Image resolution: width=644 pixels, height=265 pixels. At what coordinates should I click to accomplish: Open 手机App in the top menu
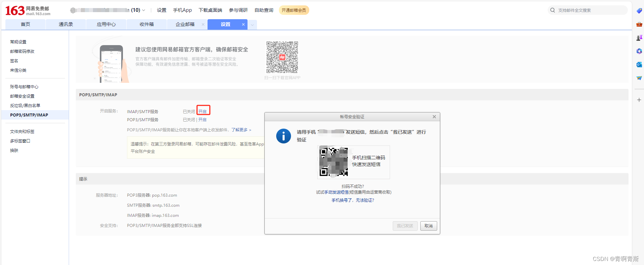tap(182, 10)
